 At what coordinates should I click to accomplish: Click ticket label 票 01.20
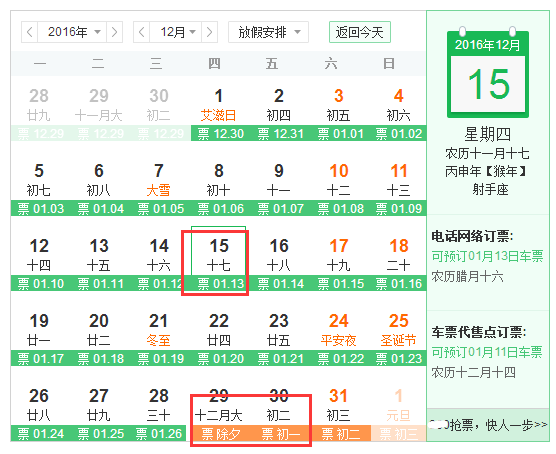[221, 359]
